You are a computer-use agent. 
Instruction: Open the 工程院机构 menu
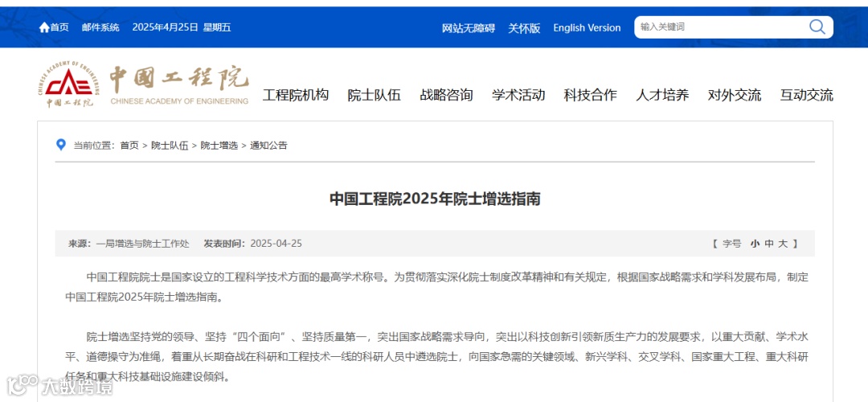click(x=296, y=95)
